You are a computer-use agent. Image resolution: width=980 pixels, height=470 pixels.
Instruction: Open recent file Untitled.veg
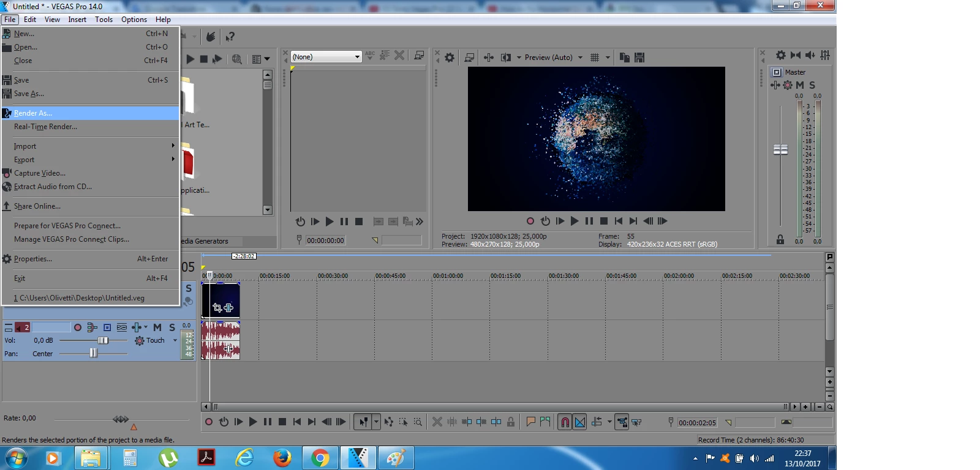tap(90, 298)
